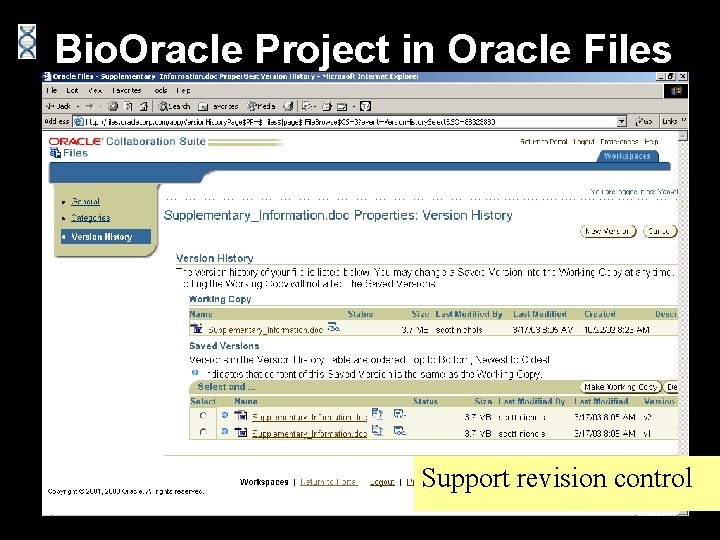
Task: Click the v1 row version history icon
Action: pyautogui.click(x=377, y=431)
